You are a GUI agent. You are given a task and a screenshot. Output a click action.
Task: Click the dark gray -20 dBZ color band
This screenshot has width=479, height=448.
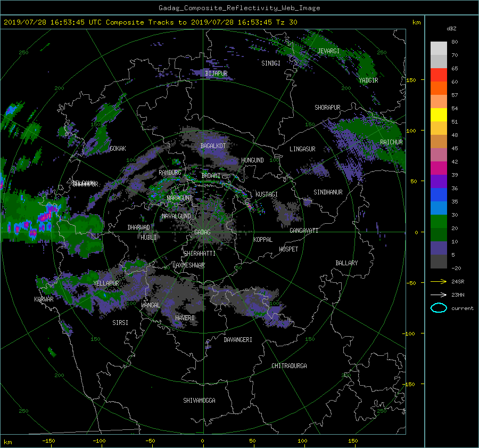[x=439, y=262]
